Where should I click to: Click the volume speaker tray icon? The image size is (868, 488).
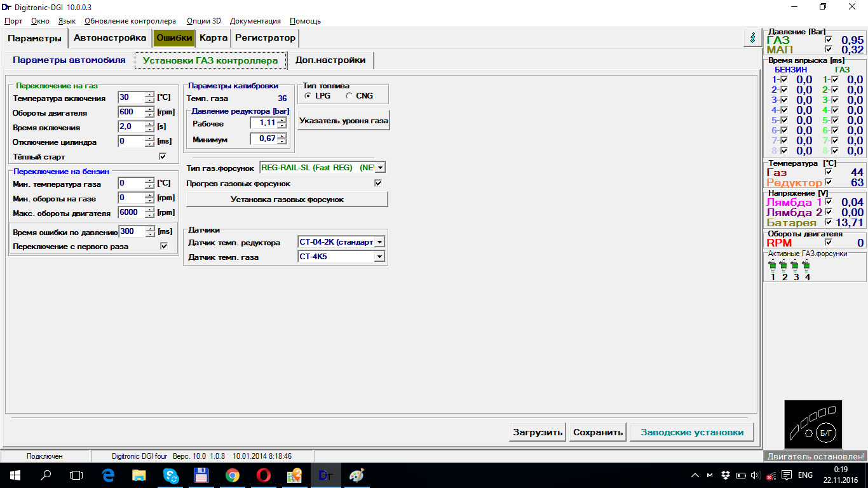(756, 475)
